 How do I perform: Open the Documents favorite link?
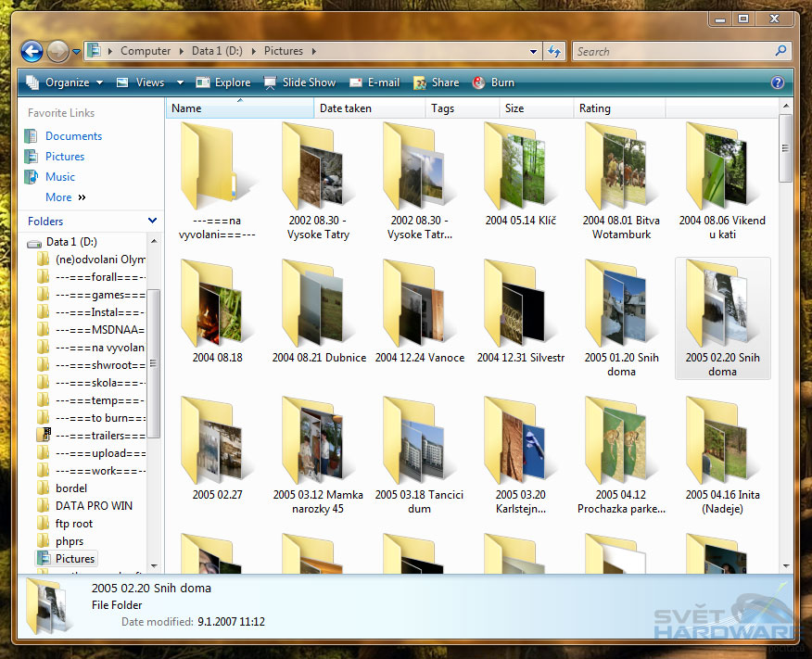click(73, 136)
